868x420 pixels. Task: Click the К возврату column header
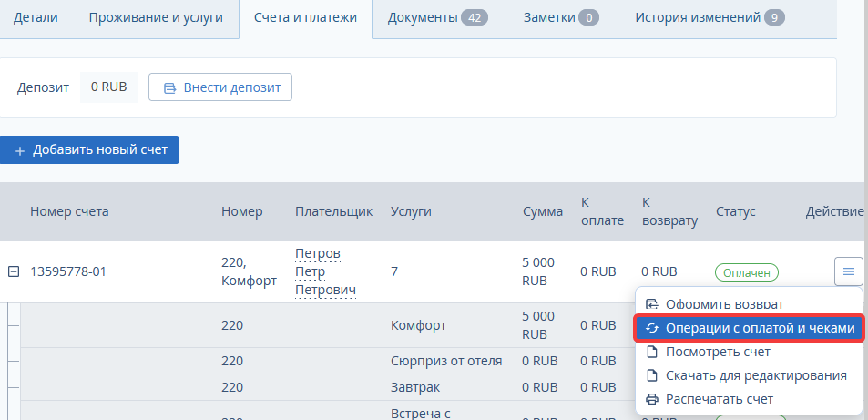tap(669, 211)
